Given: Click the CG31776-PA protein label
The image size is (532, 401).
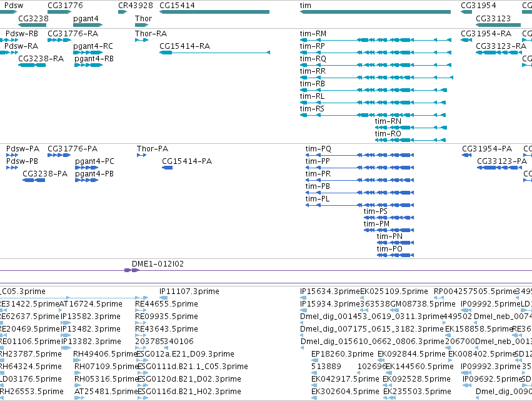Looking at the screenshot, I should [x=73, y=149].
